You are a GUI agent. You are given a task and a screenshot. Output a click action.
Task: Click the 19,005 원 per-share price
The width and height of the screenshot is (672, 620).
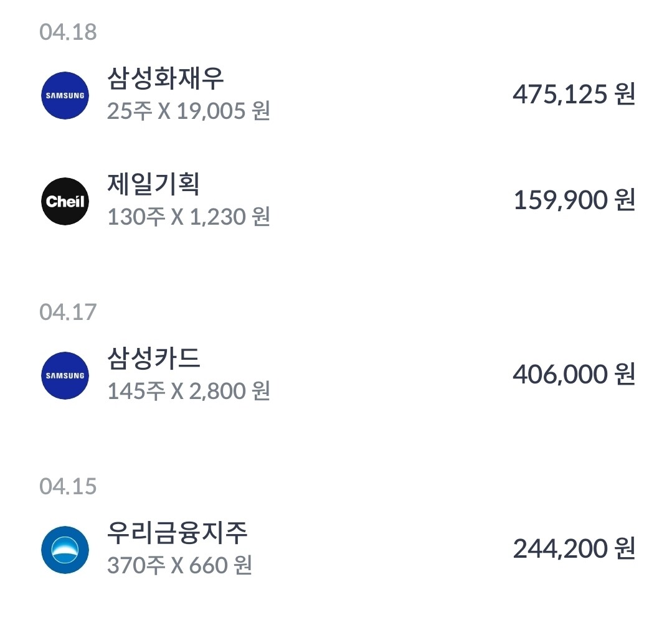(223, 111)
